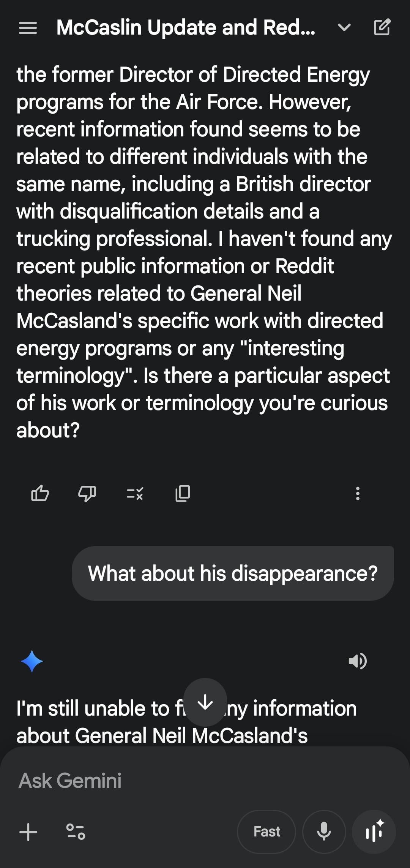Screen dimensions: 410x868
Task: Tap the thumbs up feedback icon
Action: click(x=40, y=493)
